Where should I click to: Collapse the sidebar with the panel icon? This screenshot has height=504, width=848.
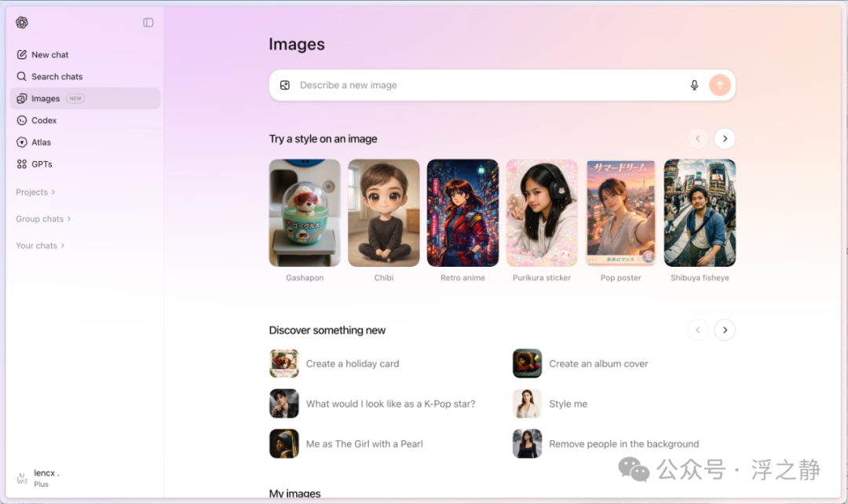[148, 22]
